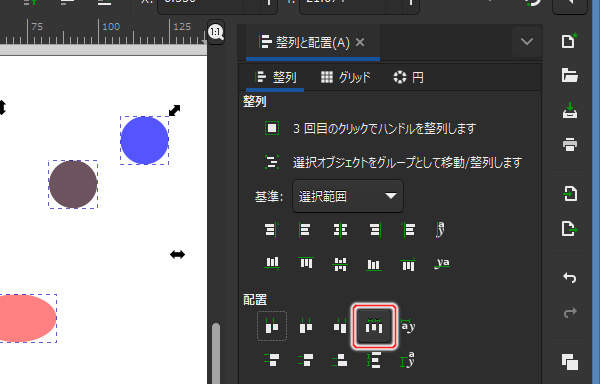Select the brown circle on canvas
The image size is (600, 384).
(x=73, y=184)
